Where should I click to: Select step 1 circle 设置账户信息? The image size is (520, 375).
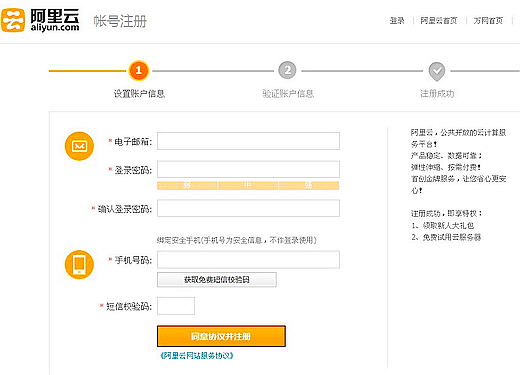point(138,70)
